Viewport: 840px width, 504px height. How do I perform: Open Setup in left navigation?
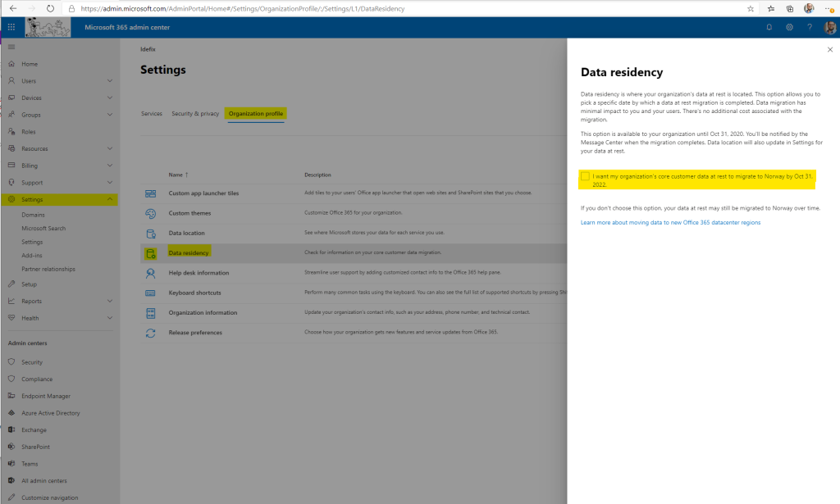pos(29,284)
